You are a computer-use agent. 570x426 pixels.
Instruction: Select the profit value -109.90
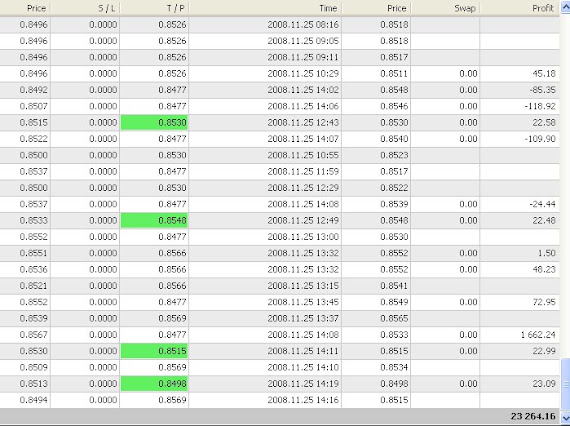point(540,139)
